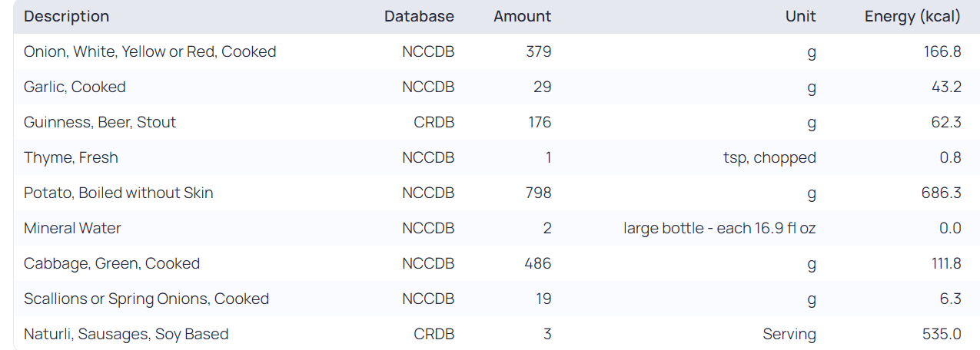Edit the onion amount value 379
This screenshot has width=980, height=350.
coord(538,51)
